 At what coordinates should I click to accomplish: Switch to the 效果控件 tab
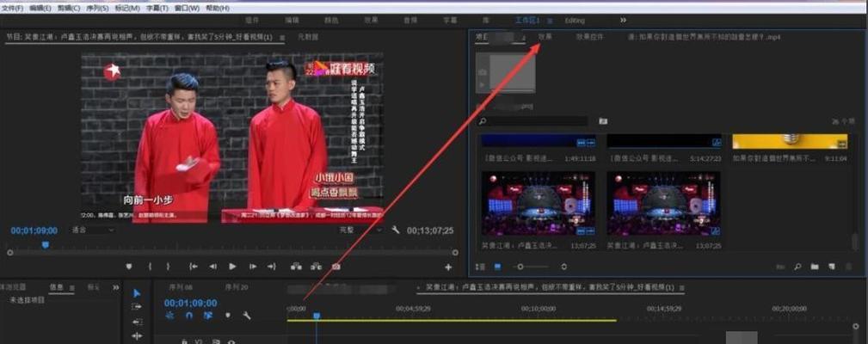click(589, 37)
